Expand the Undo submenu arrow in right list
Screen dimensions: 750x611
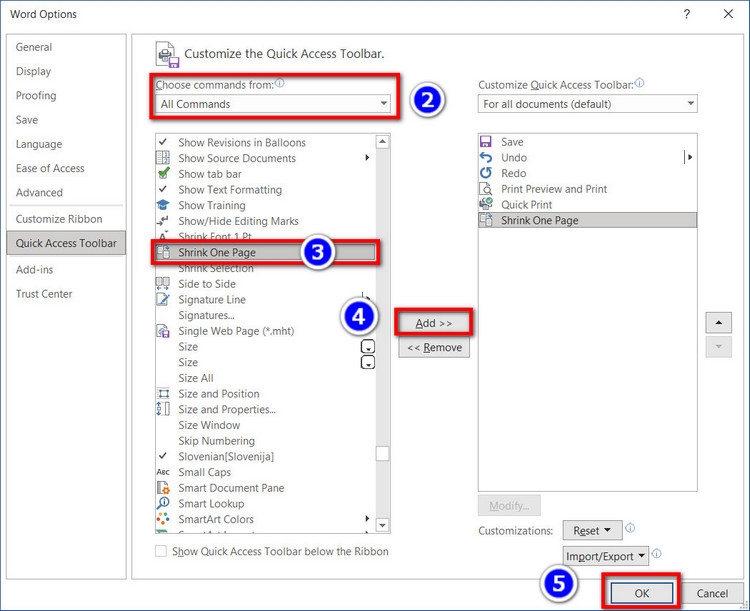(x=689, y=157)
